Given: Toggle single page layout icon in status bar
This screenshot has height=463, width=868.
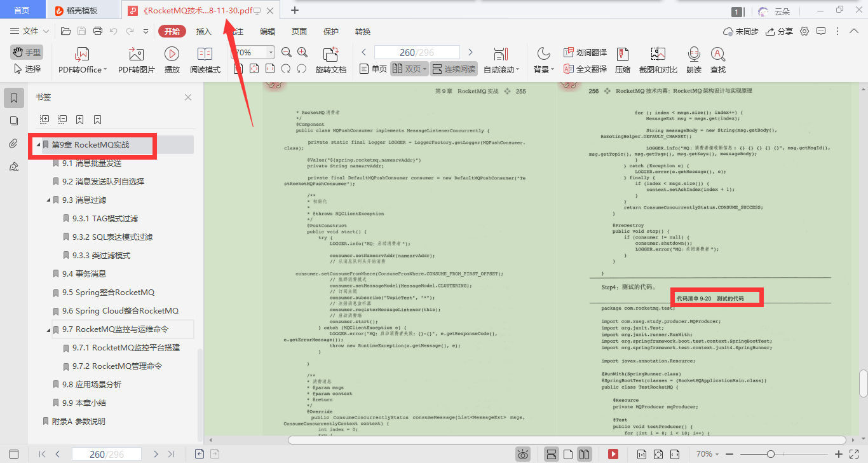Looking at the screenshot, I should coord(568,454).
